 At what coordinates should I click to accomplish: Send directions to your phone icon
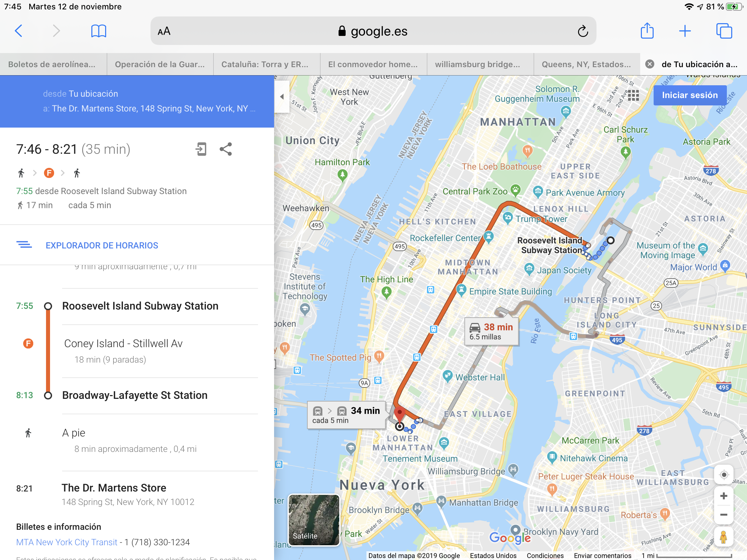[x=201, y=149]
